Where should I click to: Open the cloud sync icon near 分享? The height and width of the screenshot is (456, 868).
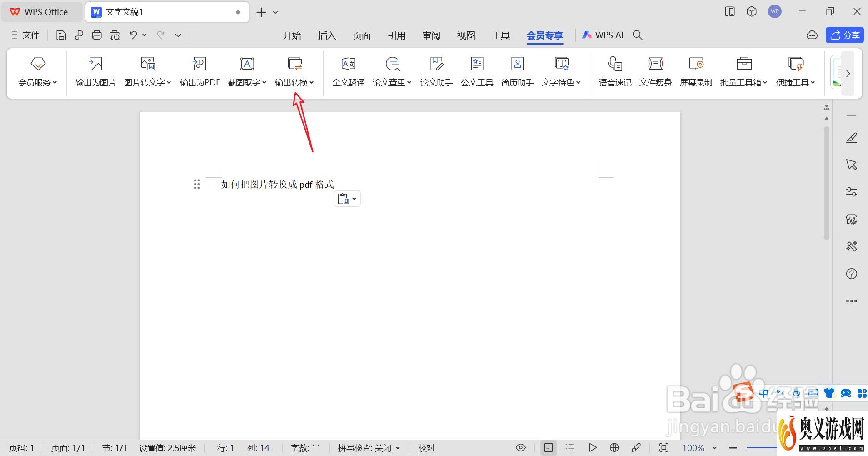[812, 35]
